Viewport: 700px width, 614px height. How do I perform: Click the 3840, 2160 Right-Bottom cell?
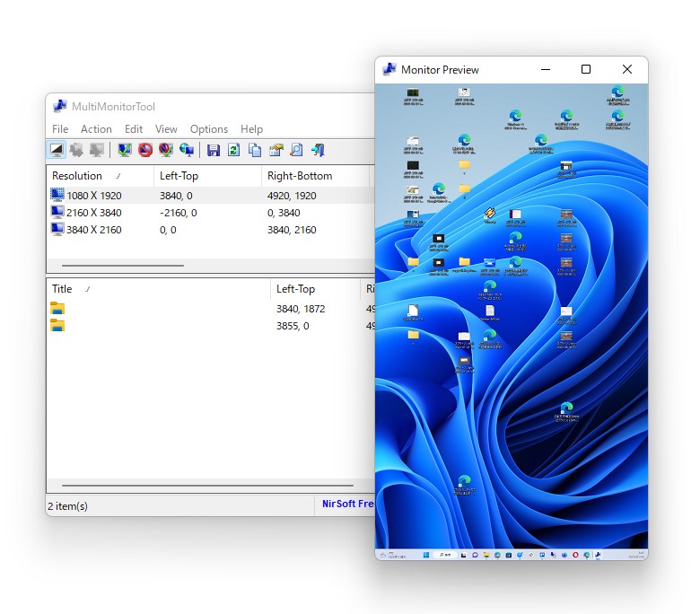[292, 230]
